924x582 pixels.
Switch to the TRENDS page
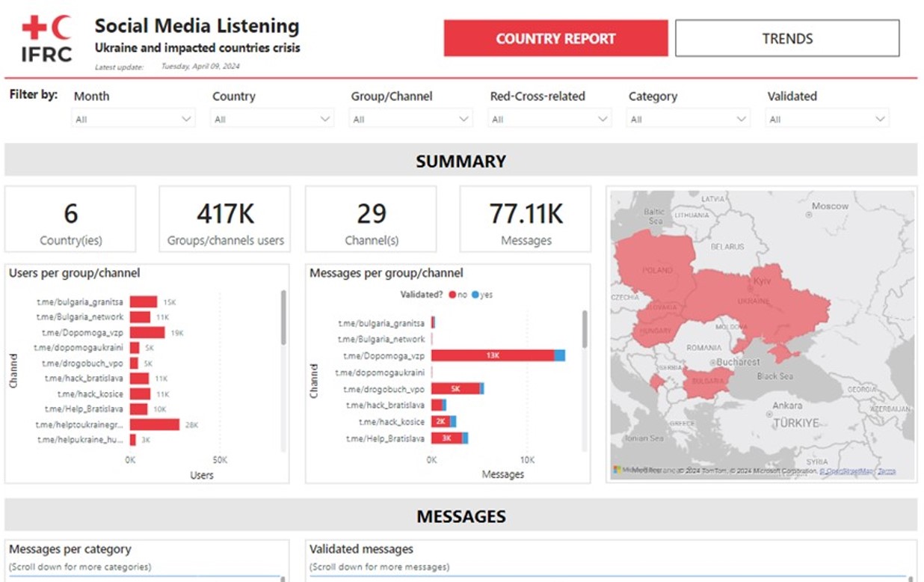(x=787, y=38)
